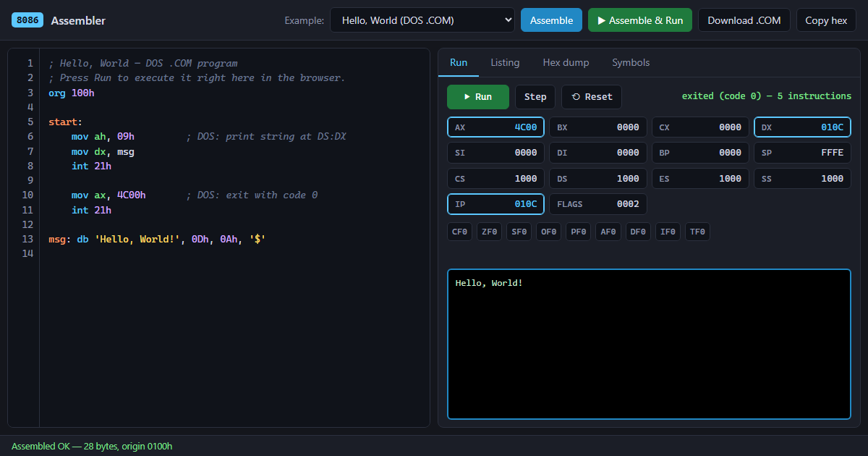Select the CS register box
The width and height of the screenshot is (868, 456).
pyautogui.click(x=496, y=179)
